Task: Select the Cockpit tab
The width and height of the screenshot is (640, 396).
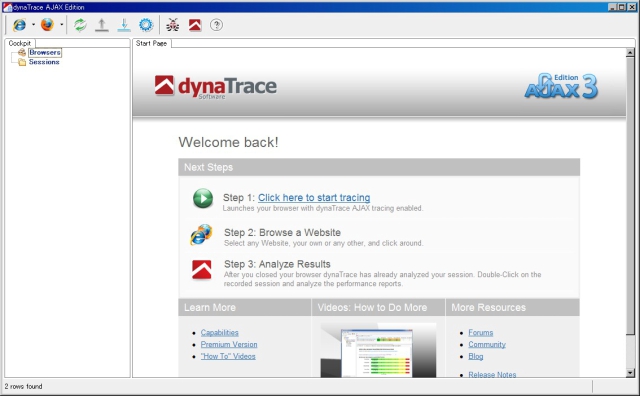Action: pyautogui.click(x=20, y=43)
